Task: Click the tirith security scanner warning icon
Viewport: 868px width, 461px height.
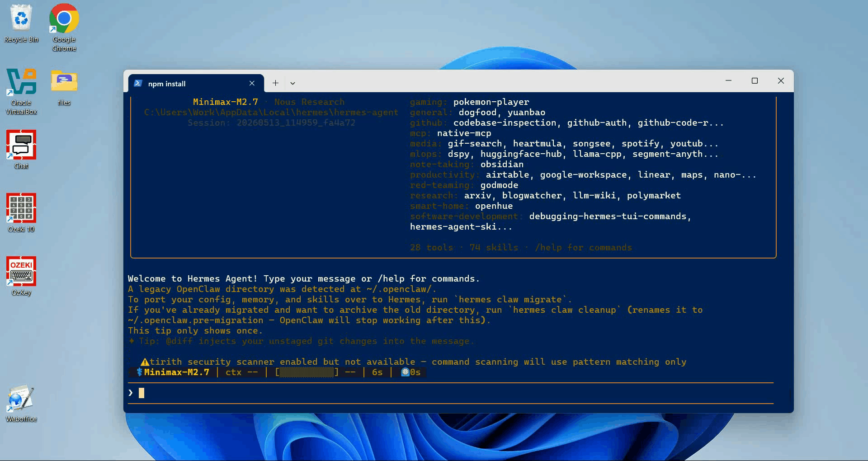Action: click(x=145, y=362)
